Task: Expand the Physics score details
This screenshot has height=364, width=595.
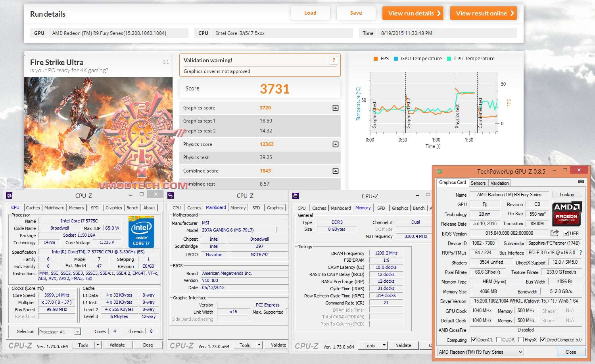Action: (336, 144)
